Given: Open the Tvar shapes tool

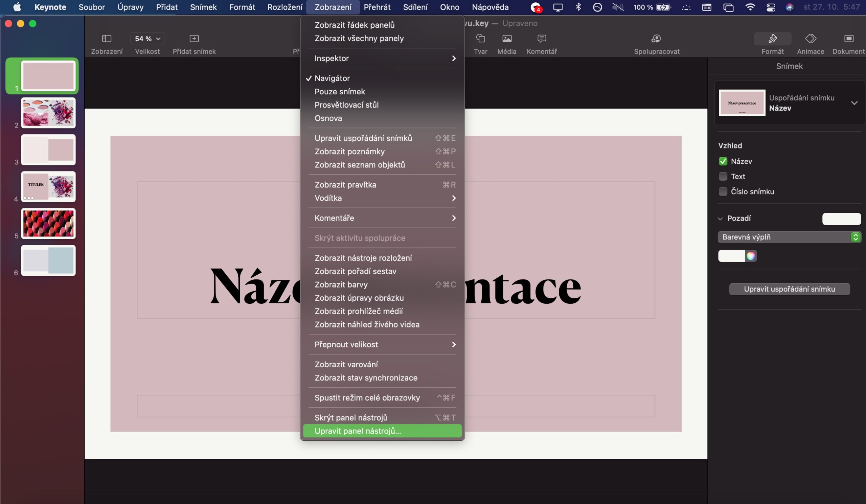Looking at the screenshot, I should (x=480, y=39).
